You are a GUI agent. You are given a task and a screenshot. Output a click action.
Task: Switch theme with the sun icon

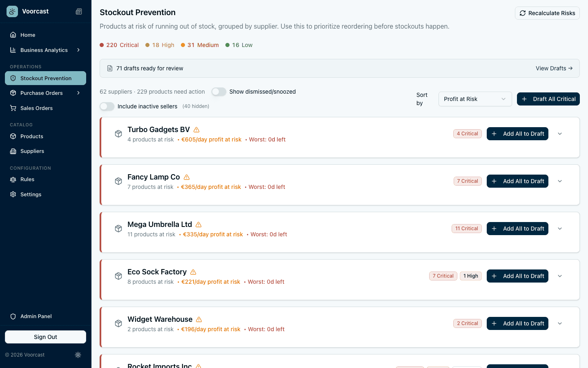tap(78, 355)
